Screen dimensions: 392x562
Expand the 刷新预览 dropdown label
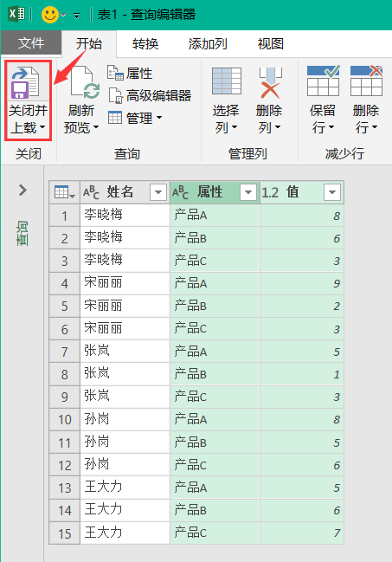point(81,119)
